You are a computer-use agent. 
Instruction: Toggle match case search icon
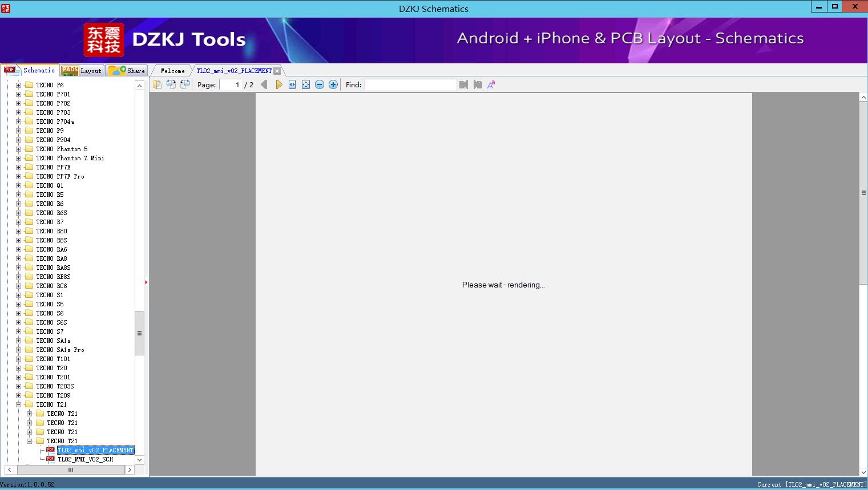491,84
